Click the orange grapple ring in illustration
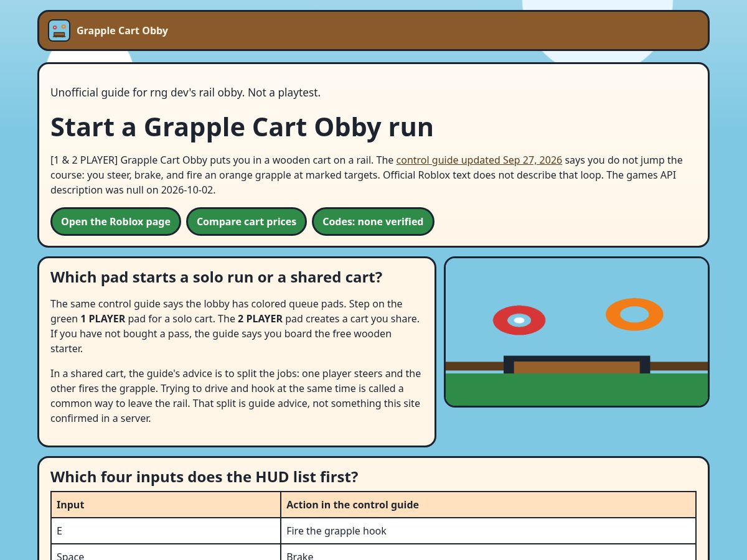 click(634, 314)
